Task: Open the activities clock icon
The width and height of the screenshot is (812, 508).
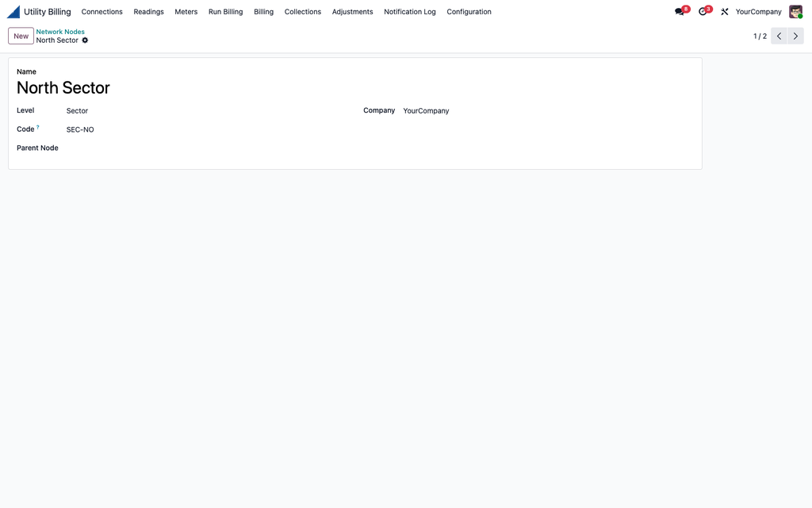Action: [704, 11]
